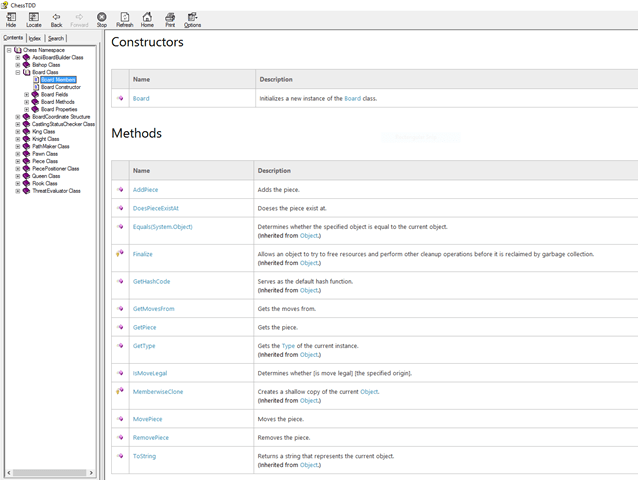Select Board Constructor in the tree
Viewport: 638px width, 480px height.
(61, 87)
